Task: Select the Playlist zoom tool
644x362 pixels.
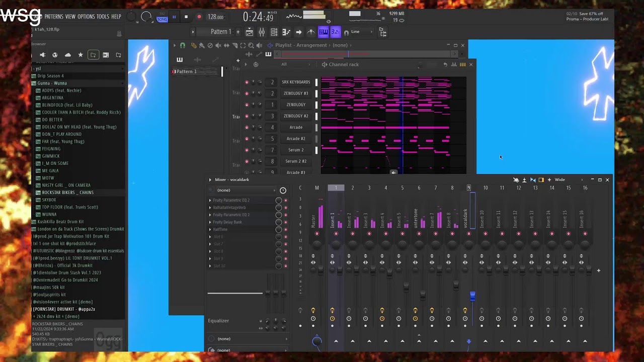Action: [251, 45]
